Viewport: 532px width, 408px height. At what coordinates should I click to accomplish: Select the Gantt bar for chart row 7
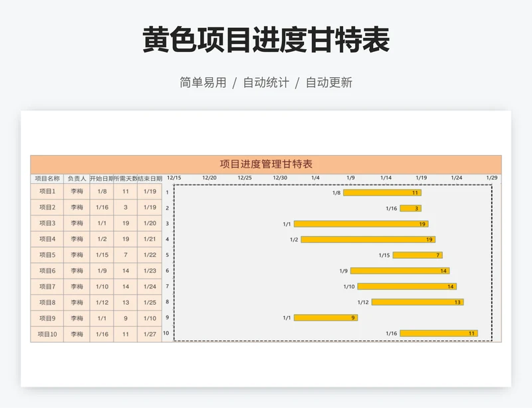tap(407, 286)
